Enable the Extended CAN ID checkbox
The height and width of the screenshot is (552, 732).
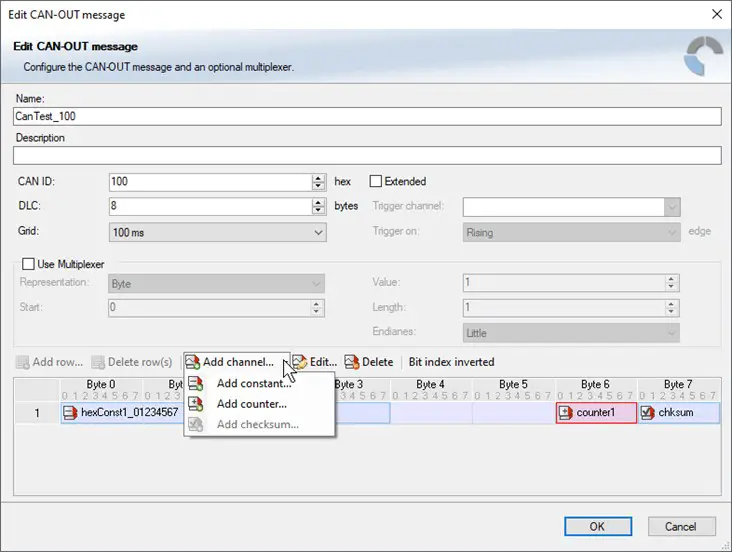375,181
